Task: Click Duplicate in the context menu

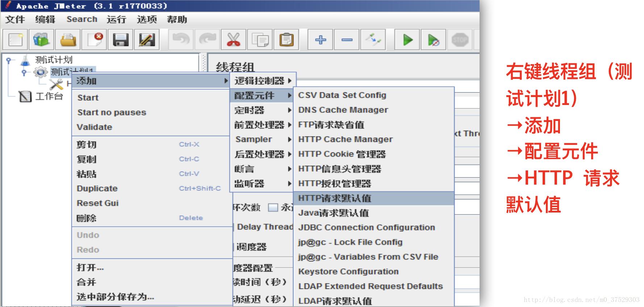Action: (x=151, y=189)
